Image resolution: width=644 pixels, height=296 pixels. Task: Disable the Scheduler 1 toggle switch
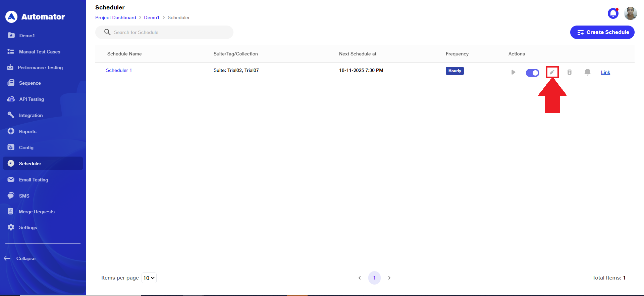coord(532,73)
